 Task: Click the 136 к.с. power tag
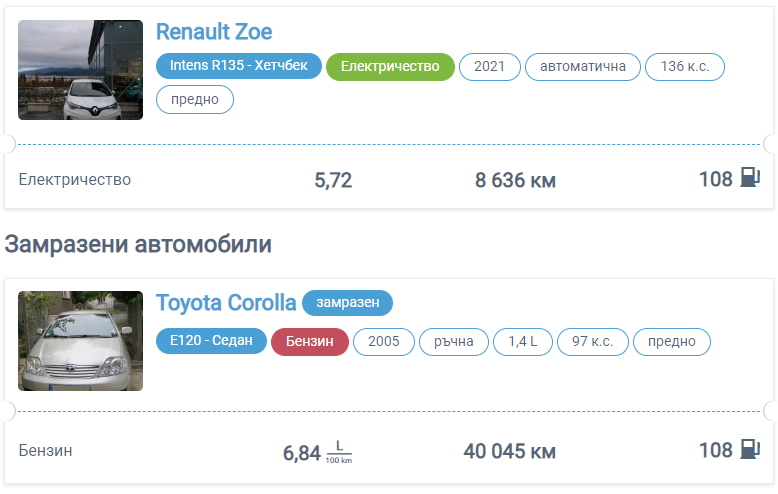point(685,66)
